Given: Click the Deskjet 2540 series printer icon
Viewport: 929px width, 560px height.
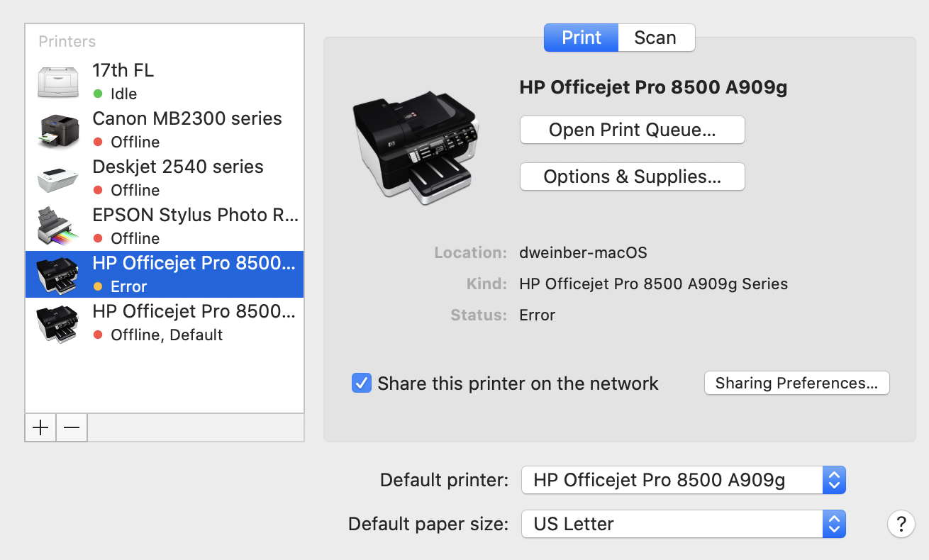Looking at the screenshot, I should (x=58, y=178).
